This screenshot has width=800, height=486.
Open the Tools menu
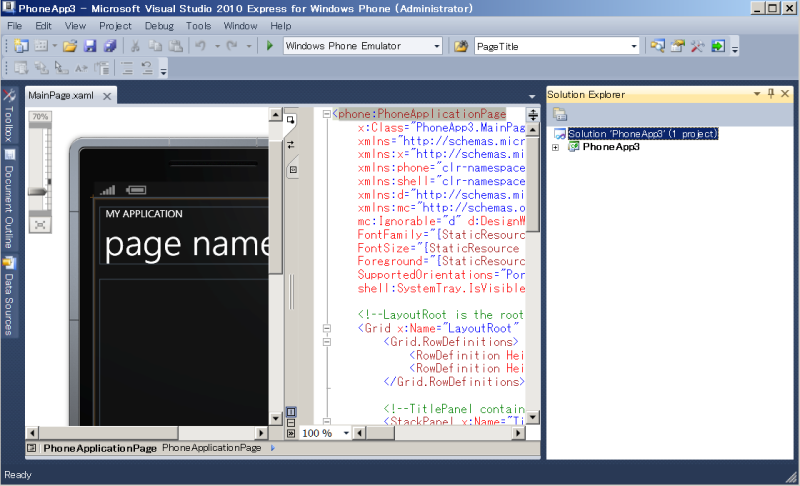click(198, 26)
